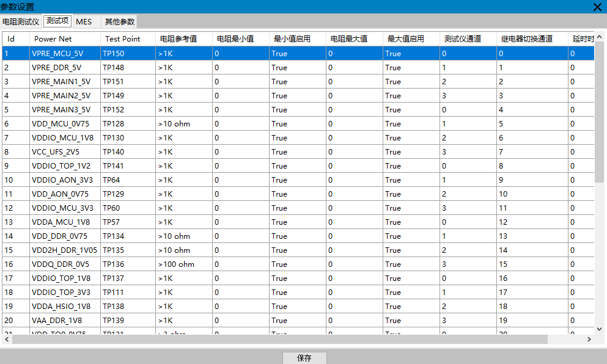
Task: Select the 测试项 tab
Action: 57,21
